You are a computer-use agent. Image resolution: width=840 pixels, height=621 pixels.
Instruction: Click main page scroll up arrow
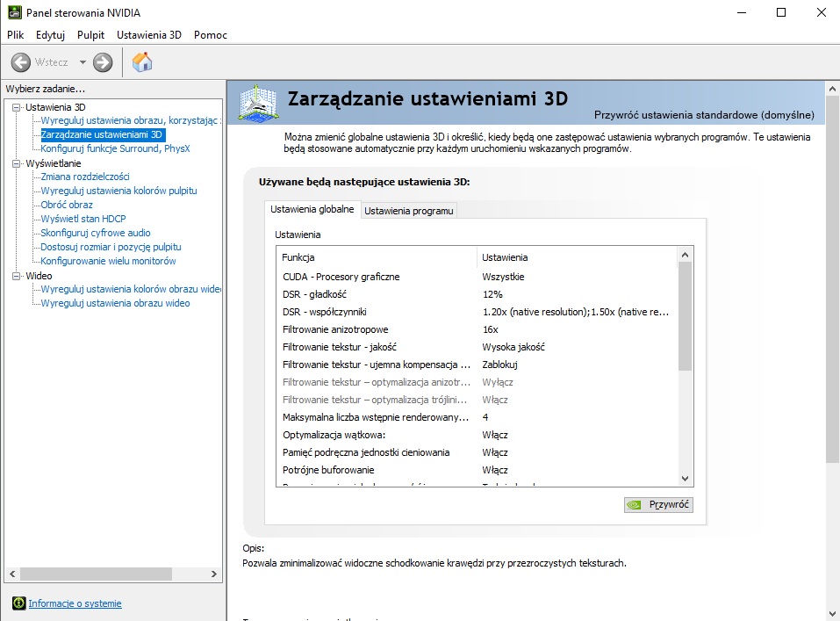click(832, 89)
